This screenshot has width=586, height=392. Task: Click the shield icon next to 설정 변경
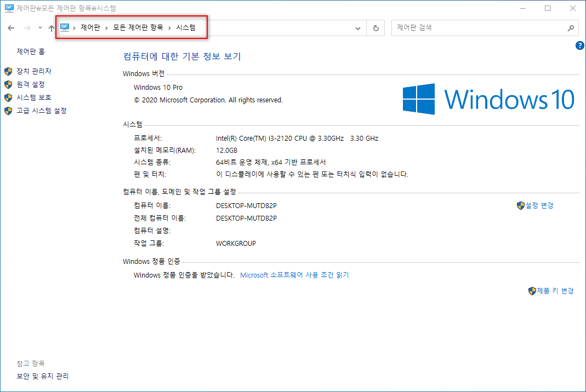[x=521, y=206]
